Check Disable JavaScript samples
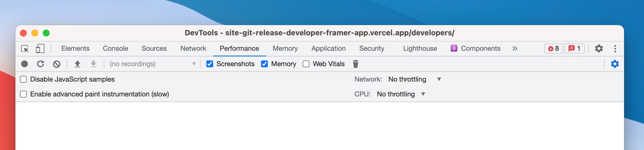The image size is (644, 150). pos(24,79)
